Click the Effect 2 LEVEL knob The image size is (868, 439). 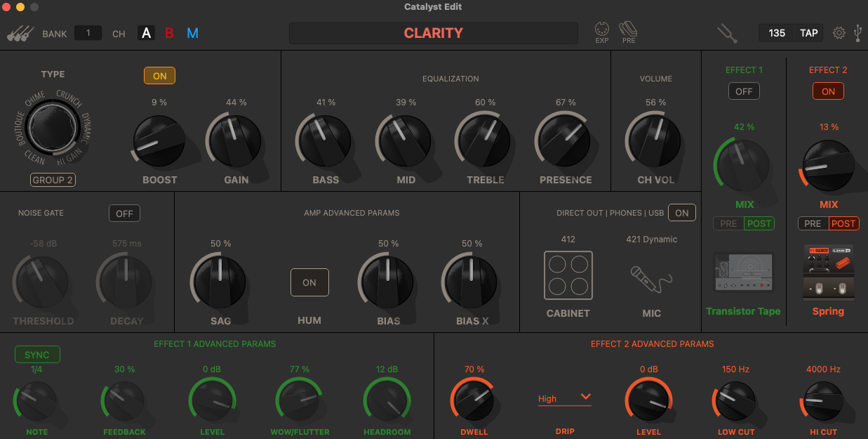coord(649,401)
